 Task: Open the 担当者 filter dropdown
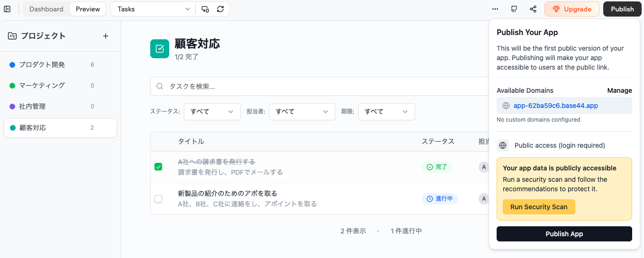[x=302, y=112]
